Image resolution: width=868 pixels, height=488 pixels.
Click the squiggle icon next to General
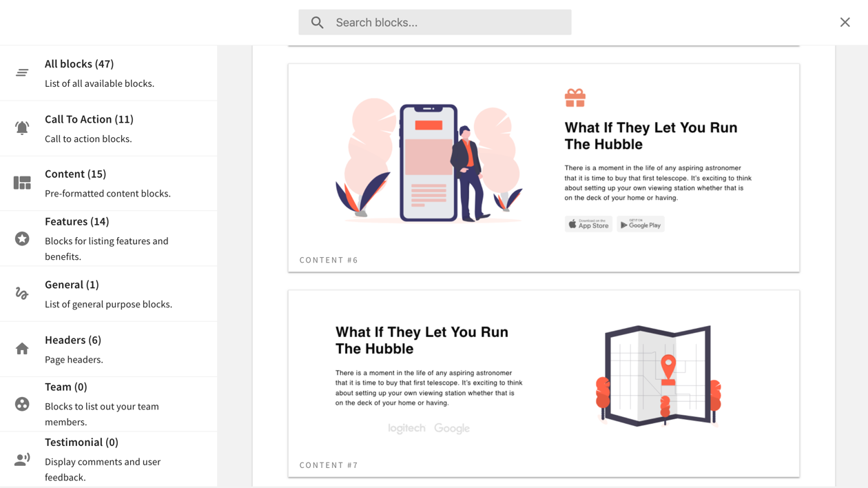(x=21, y=293)
